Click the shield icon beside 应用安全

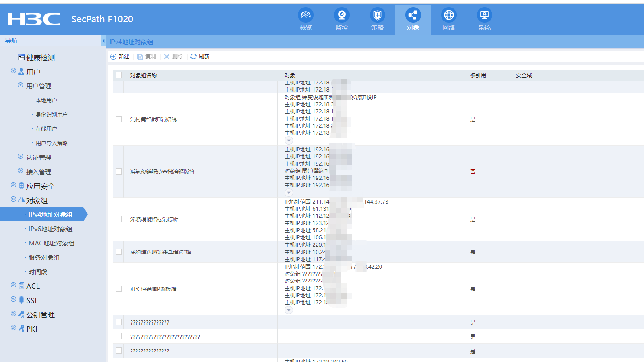pos(21,186)
